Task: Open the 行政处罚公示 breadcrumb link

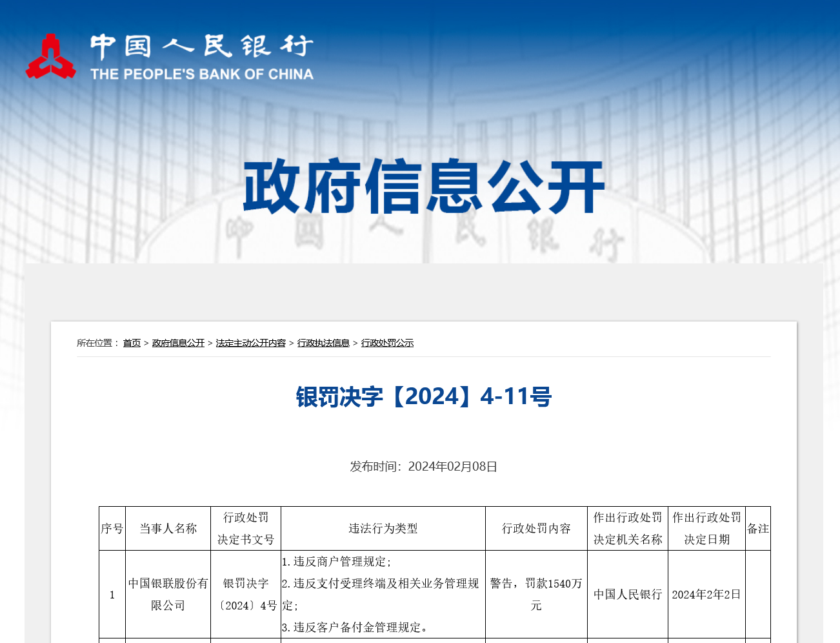Action: [x=387, y=343]
